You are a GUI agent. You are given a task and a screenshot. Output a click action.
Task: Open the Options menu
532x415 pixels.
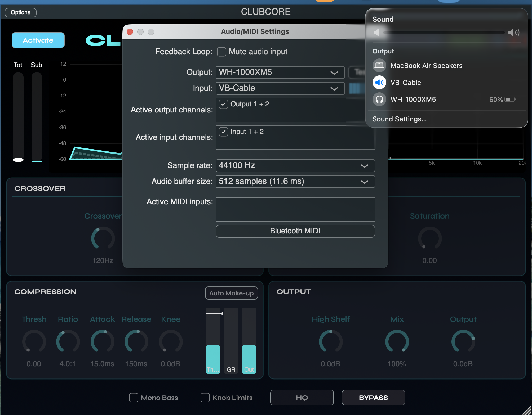(20, 12)
